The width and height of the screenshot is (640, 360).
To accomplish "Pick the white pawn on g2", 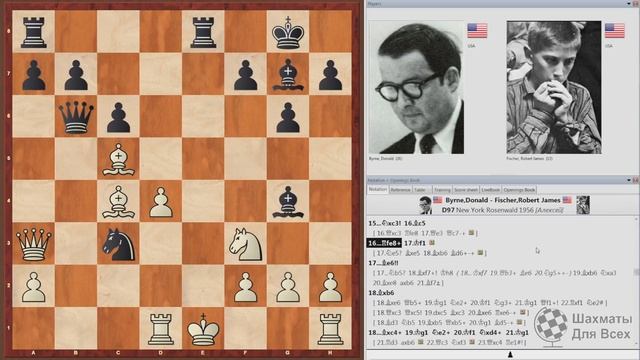I will click(288, 287).
